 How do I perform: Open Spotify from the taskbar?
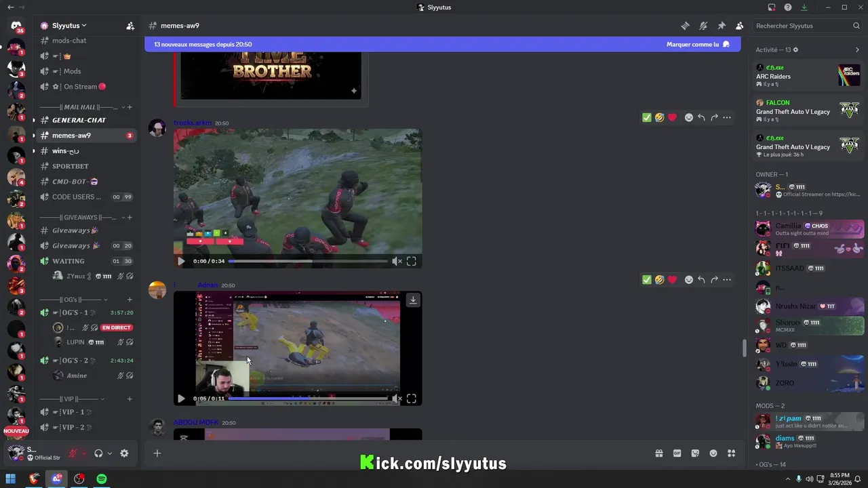pos(102,479)
